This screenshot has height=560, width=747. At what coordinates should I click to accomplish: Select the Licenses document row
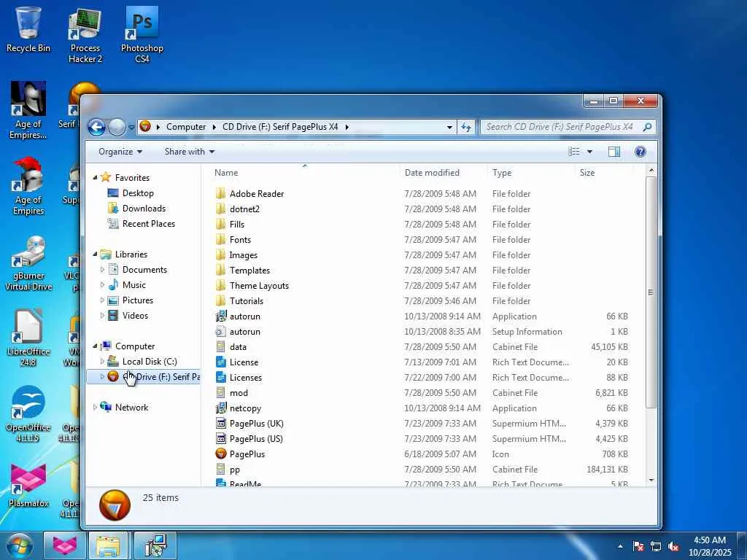(x=421, y=378)
